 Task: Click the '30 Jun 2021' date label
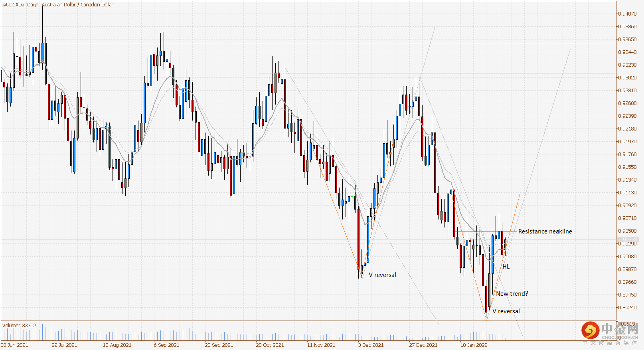coord(14,345)
